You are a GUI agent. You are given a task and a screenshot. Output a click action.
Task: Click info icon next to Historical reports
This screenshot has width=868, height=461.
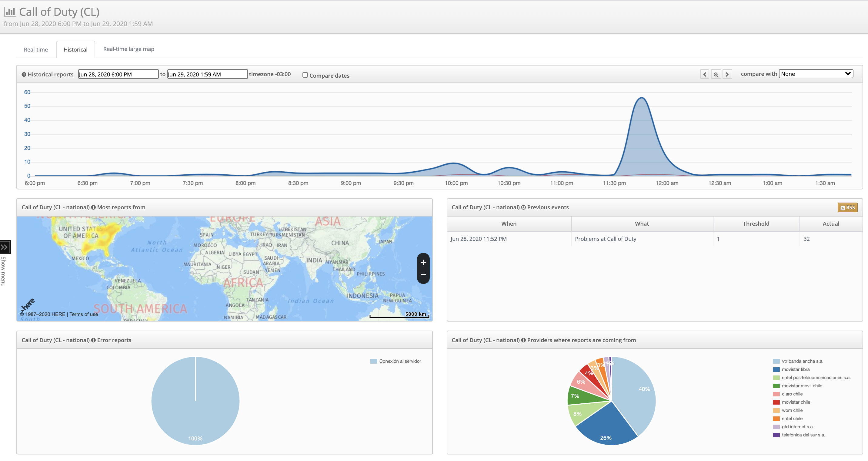tap(24, 75)
